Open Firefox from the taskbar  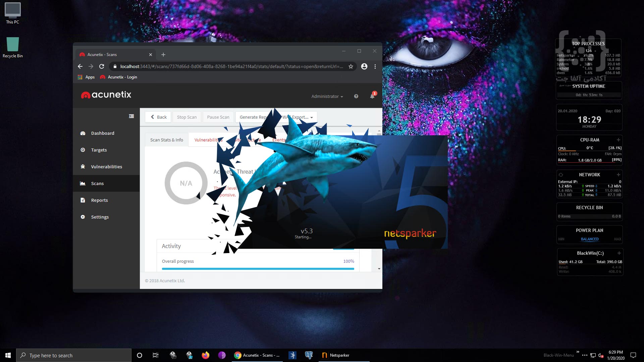(x=206, y=355)
